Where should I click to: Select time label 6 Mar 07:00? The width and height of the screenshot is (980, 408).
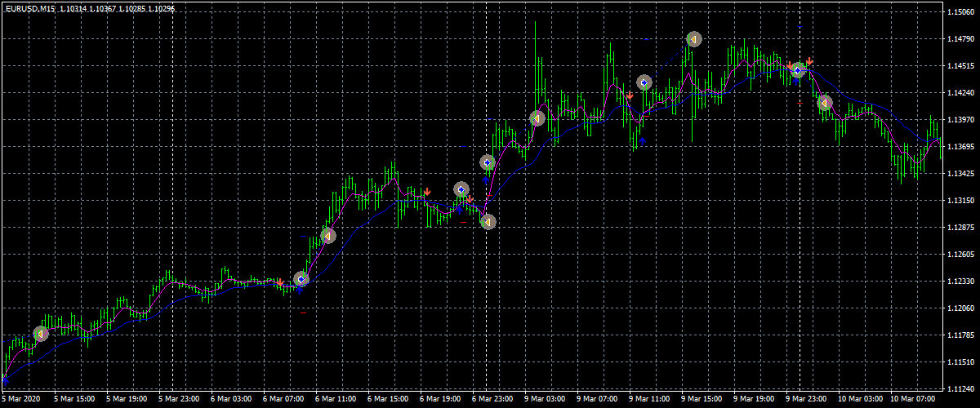(283, 400)
